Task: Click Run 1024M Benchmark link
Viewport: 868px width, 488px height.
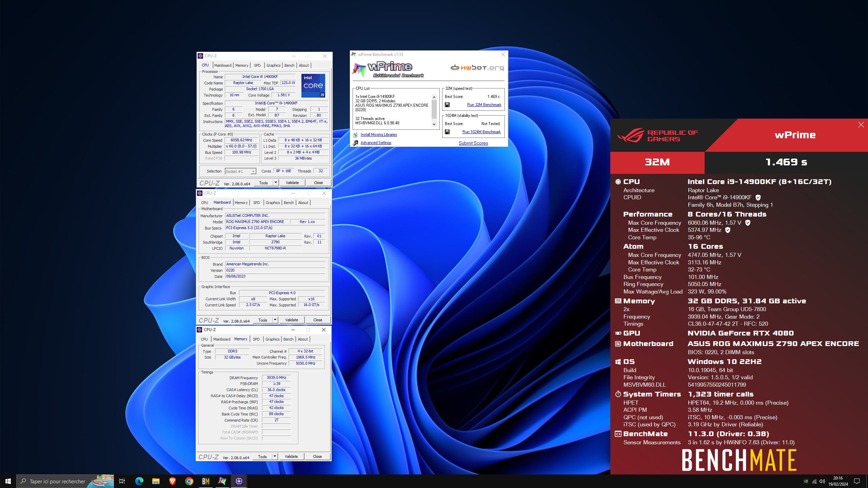Action: point(481,132)
